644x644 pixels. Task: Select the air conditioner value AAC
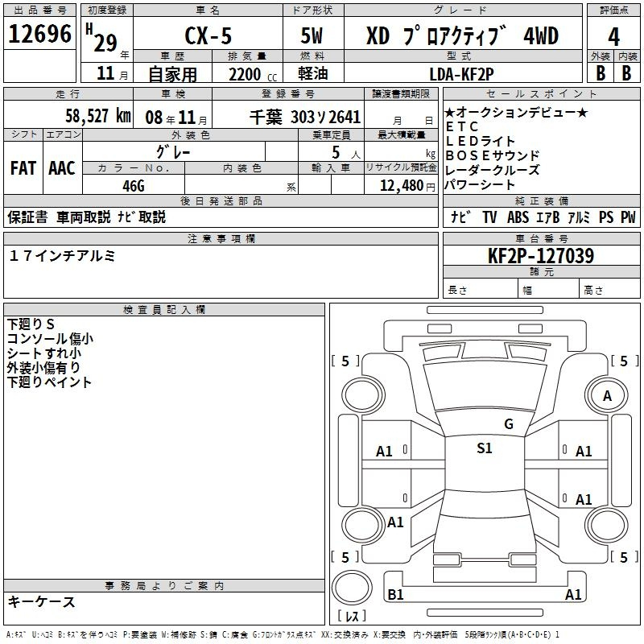(62, 168)
